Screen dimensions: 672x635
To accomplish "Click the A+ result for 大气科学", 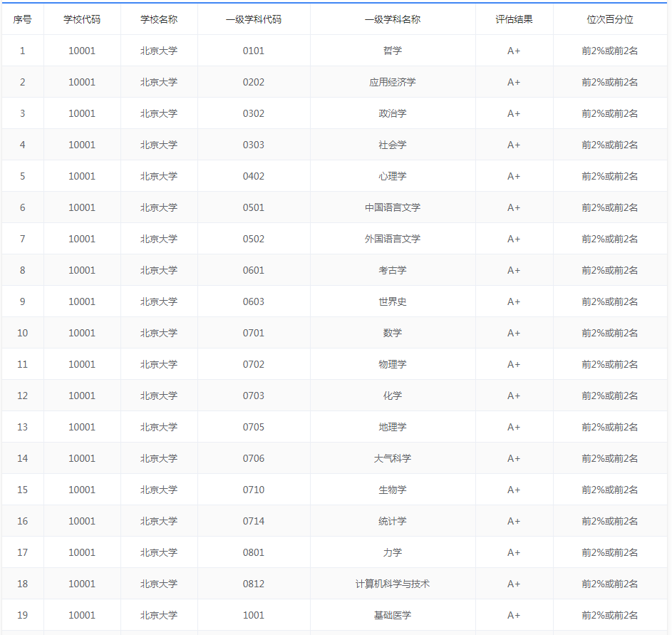I will click(x=515, y=458).
